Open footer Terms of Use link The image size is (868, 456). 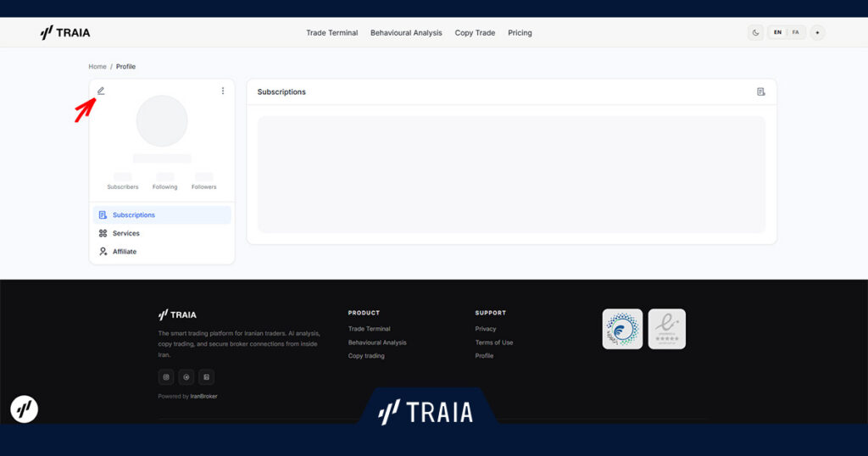[494, 342]
